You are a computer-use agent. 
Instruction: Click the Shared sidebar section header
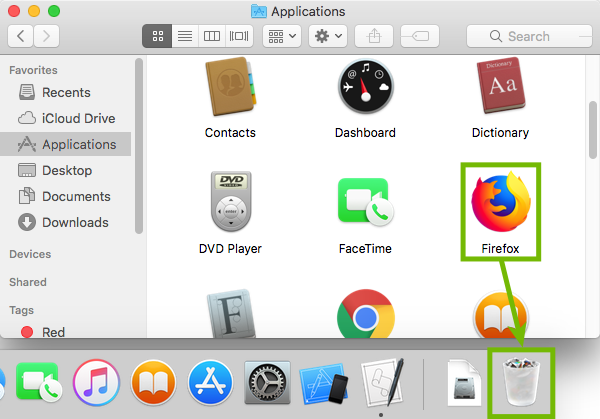28,282
